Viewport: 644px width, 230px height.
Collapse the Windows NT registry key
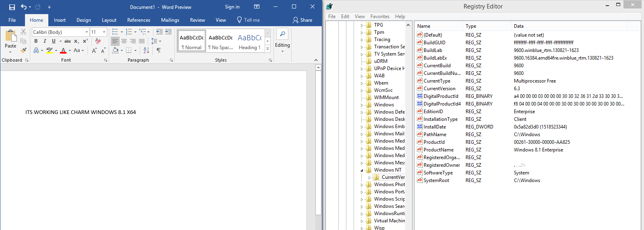[x=362, y=170]
